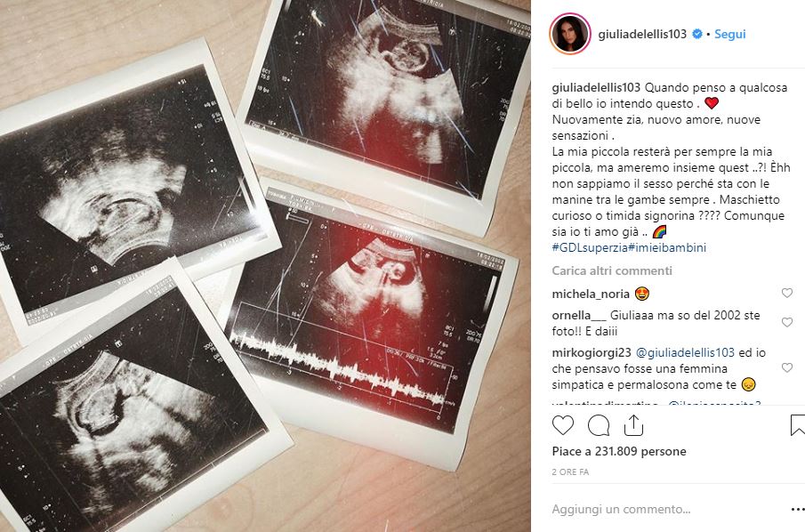This screenshot has height=532, width=805.
Task: Open the #GDLsuperzia#imieibambini hashtag link
Action: point(629,247)
